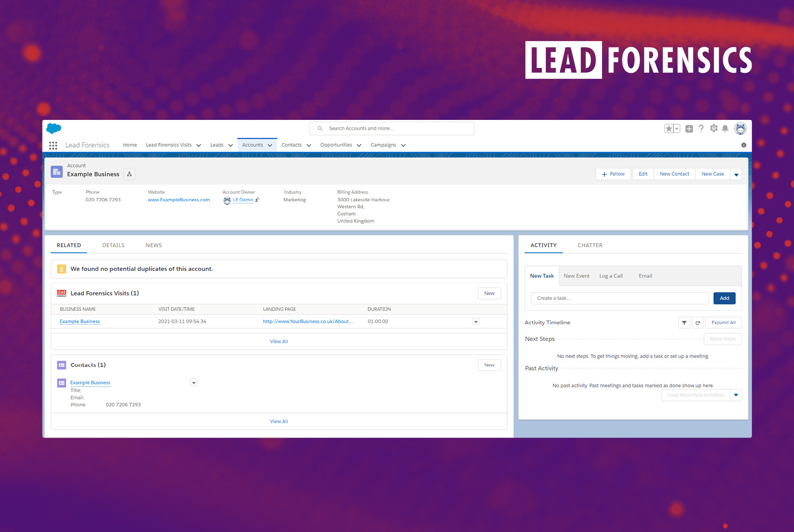Click the Account Owner avatar icon
This screenshot has height=532, width=794.
click(x=227, y=200)
